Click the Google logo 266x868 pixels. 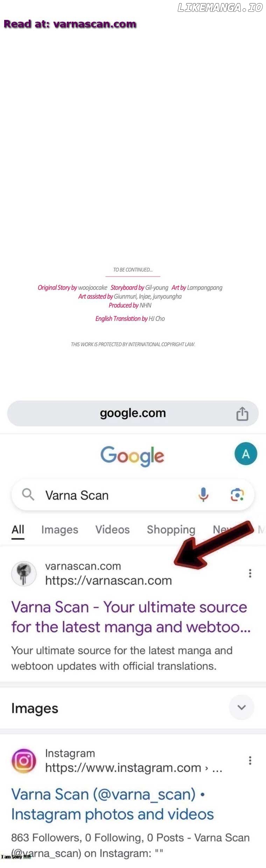pos(132,456)
